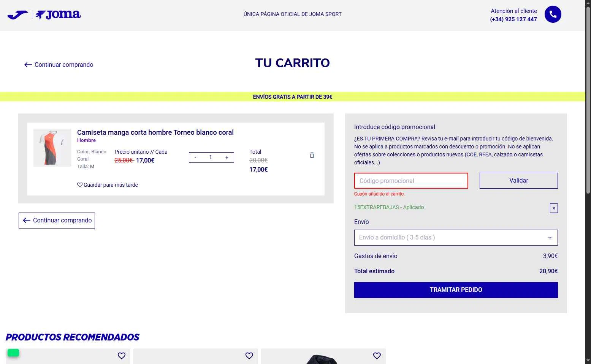Decrease quantity with minus button

coord(195,158)
